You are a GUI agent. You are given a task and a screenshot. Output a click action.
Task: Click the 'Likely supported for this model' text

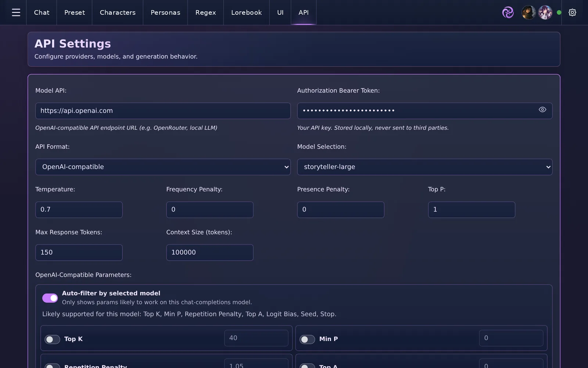[189, 314]
